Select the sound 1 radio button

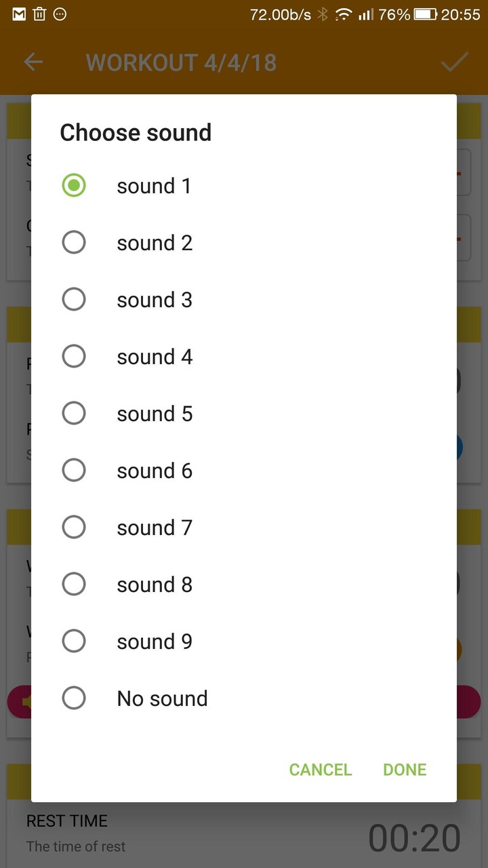(x=74, y=186)
